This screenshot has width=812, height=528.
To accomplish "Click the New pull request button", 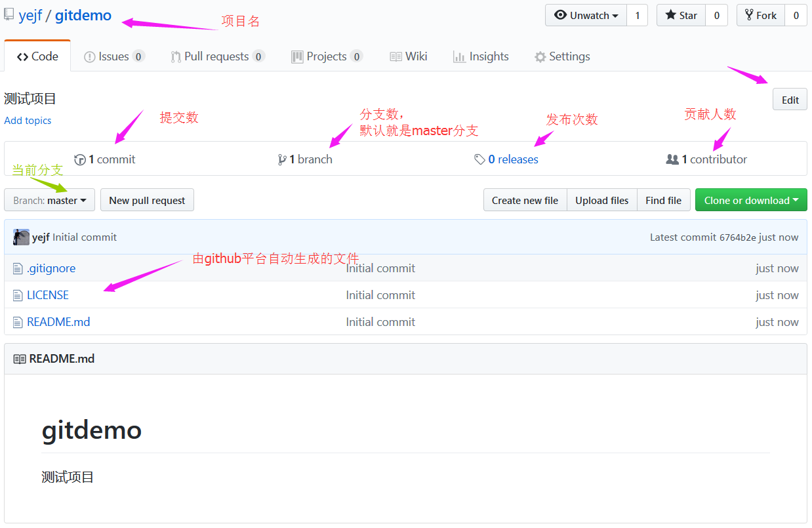I will coord(147,200).
